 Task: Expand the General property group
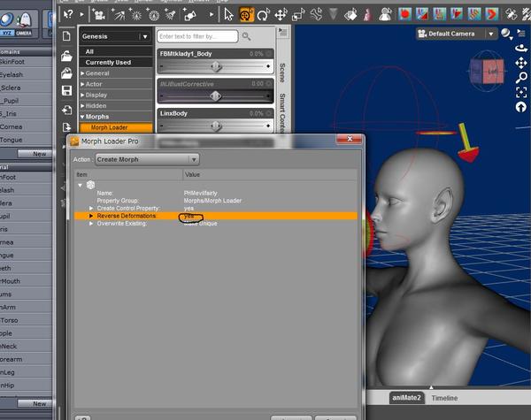(82, 73)
